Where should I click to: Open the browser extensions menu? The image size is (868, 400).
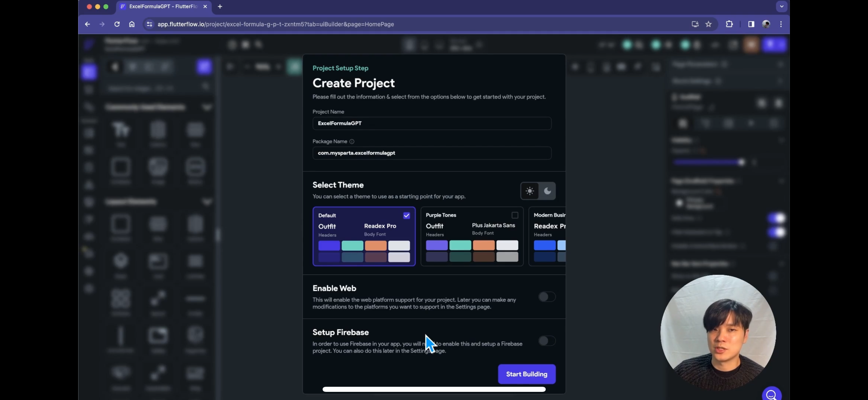tap(729, 24)
